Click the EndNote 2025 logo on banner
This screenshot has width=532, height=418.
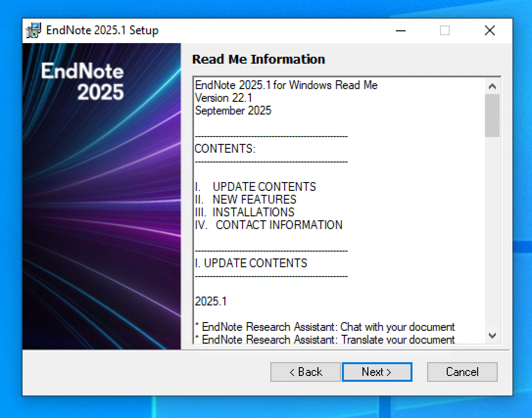(x=83, y=81)
